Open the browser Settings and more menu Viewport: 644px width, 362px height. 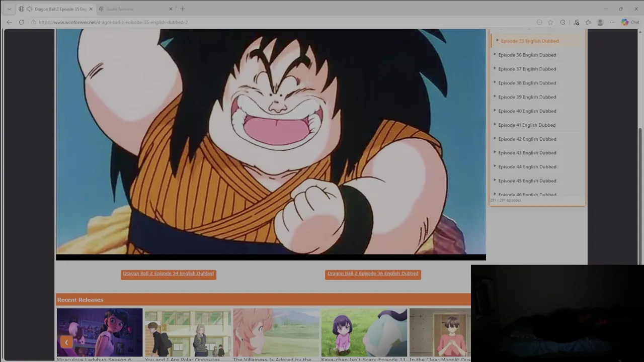[612, 22]
